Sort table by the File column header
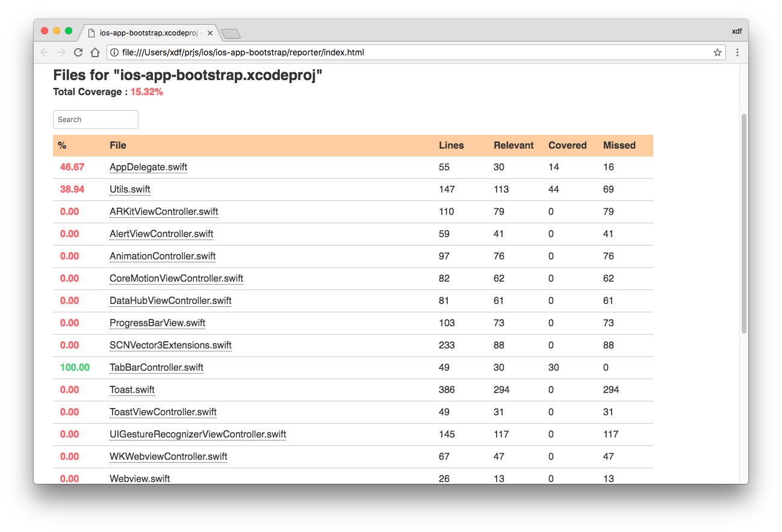The image size is (782, 532). coord(118,146)
